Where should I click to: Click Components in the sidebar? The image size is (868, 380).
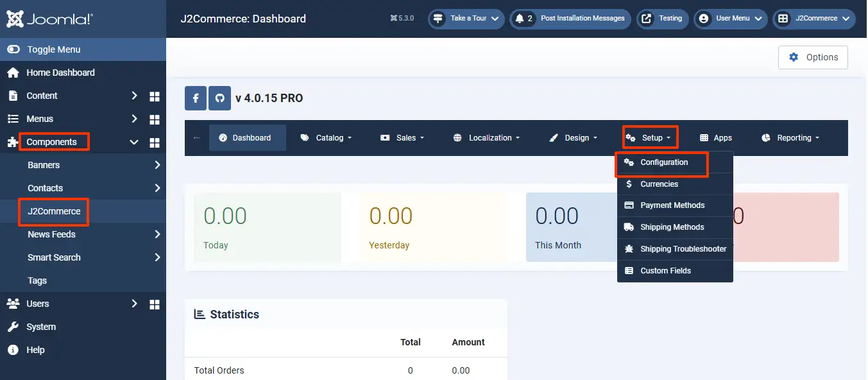pyautogui.click(x=51, y=142)
